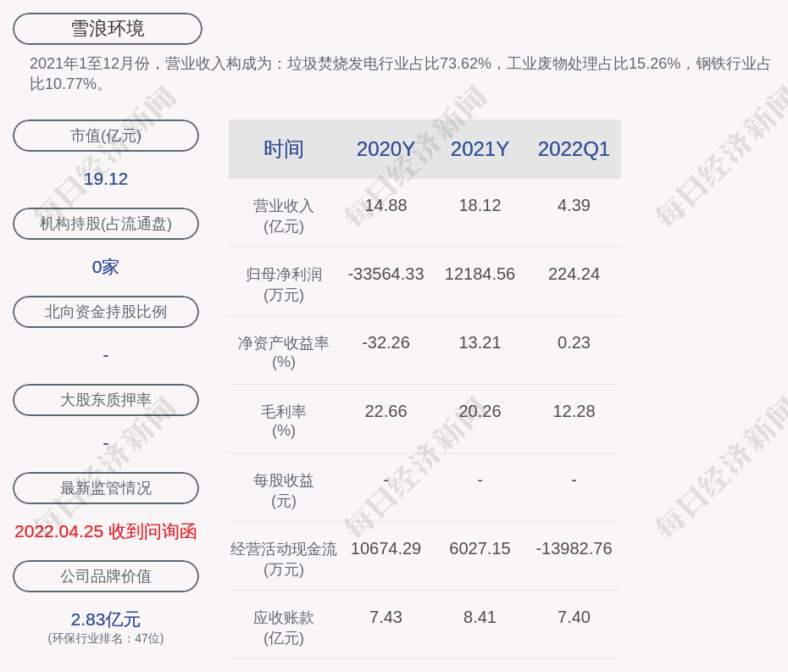Select the 归母净利润(万元) row label
This screenshot has width=788, height=672.
tap(283, 285)
